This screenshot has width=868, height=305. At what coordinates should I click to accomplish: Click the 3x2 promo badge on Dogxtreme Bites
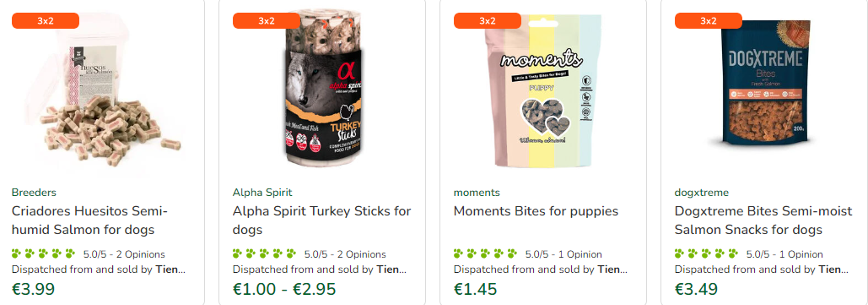pyautogui.click(x=708, y=21)
